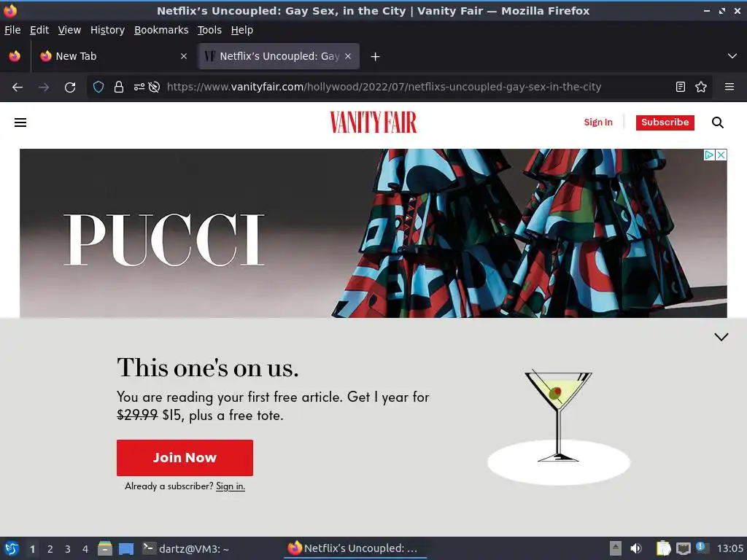
Task: Open volume control tray icon
Action: pos(636,548)
